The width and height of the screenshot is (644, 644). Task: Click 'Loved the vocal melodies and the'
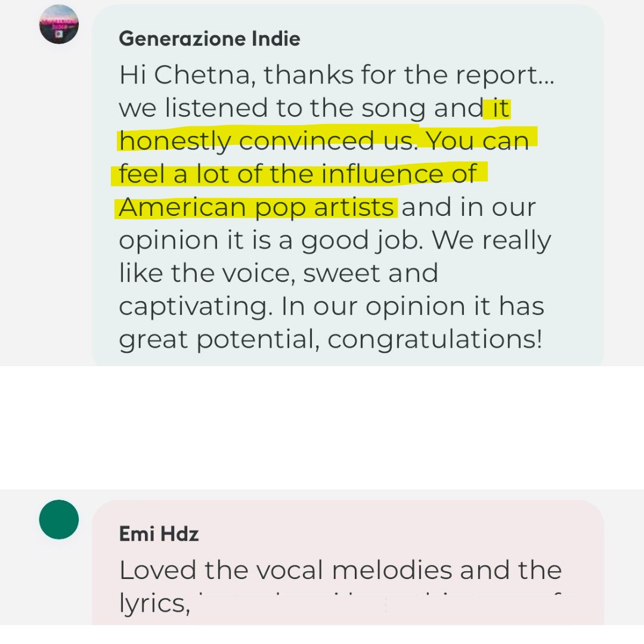tap(340, 570)
